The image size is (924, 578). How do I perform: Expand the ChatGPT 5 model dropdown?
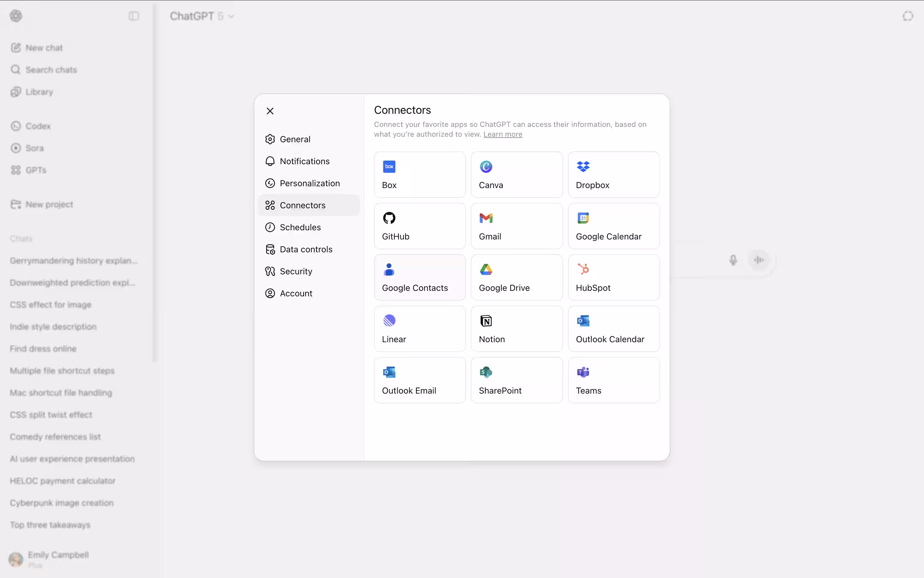[202, 16]
